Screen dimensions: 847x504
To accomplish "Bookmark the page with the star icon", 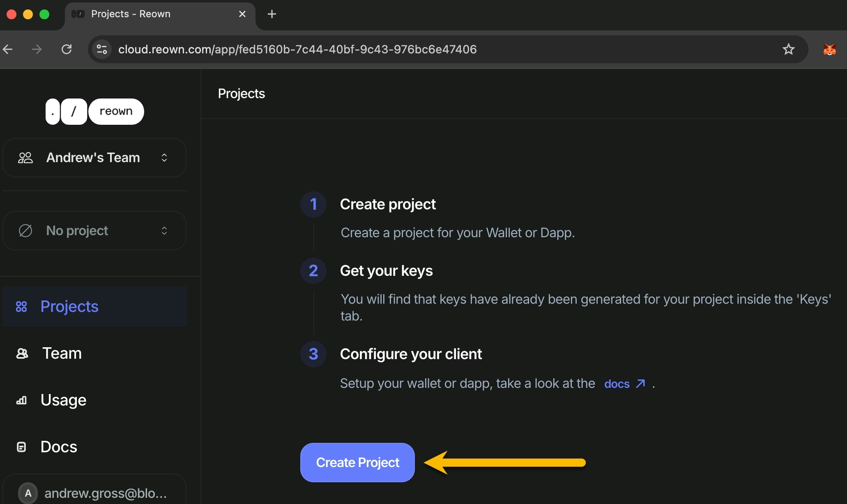I will click(x=788, y=49).
